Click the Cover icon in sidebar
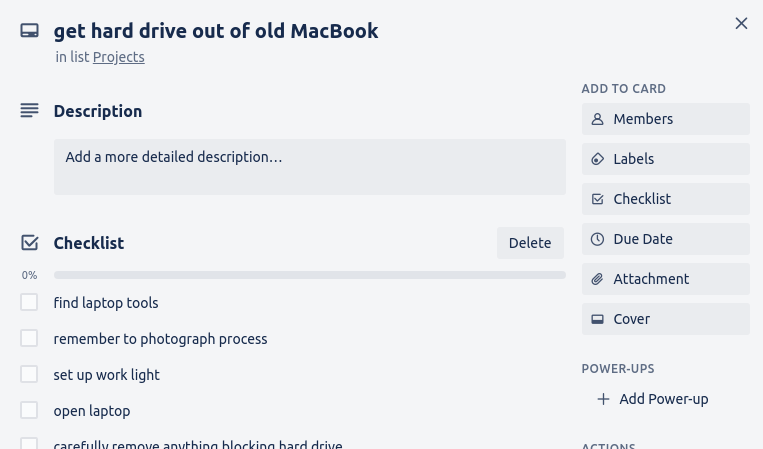This screenshot has height=449, width=763. [598, 319]
